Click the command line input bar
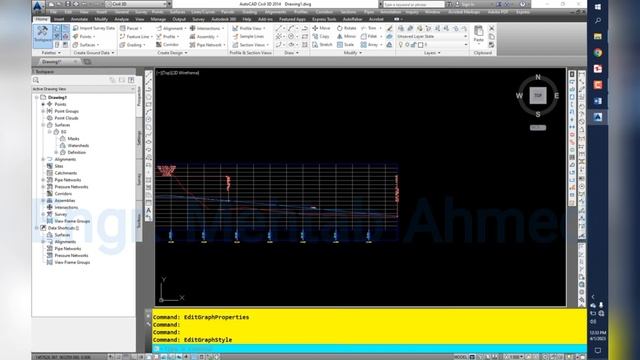Screen dimensions: 640x360 [x=369, y=349]
